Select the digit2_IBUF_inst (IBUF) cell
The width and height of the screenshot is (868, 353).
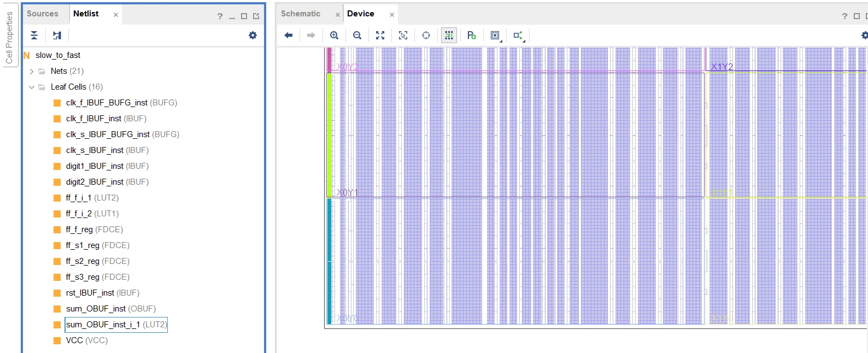point(107,182)
